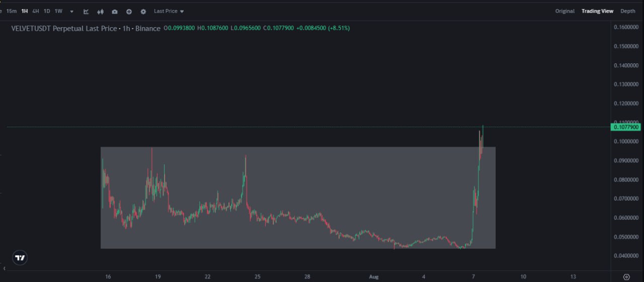The height and width of the screenshot is (282, 644).
Task: Click the plus circle add icon
Action: coord(129,11)
